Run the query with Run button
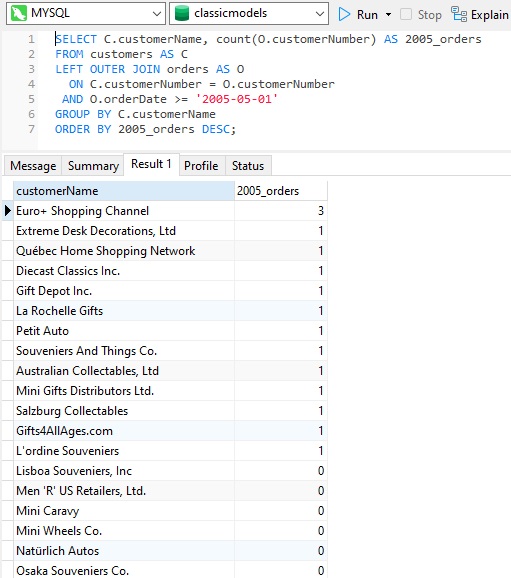Screen dimensions: 511x578 tap(359, 14)
